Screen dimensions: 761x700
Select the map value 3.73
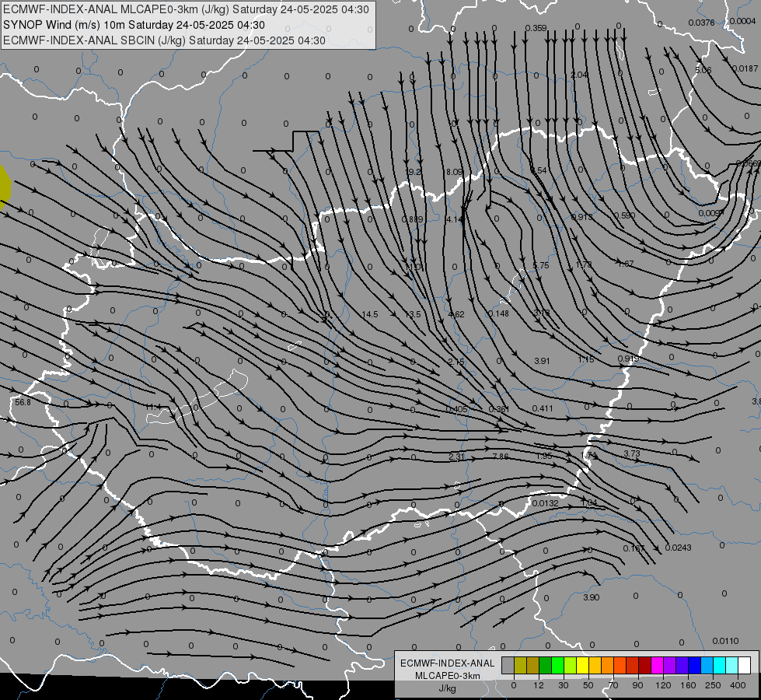click(x=632, y=453)
